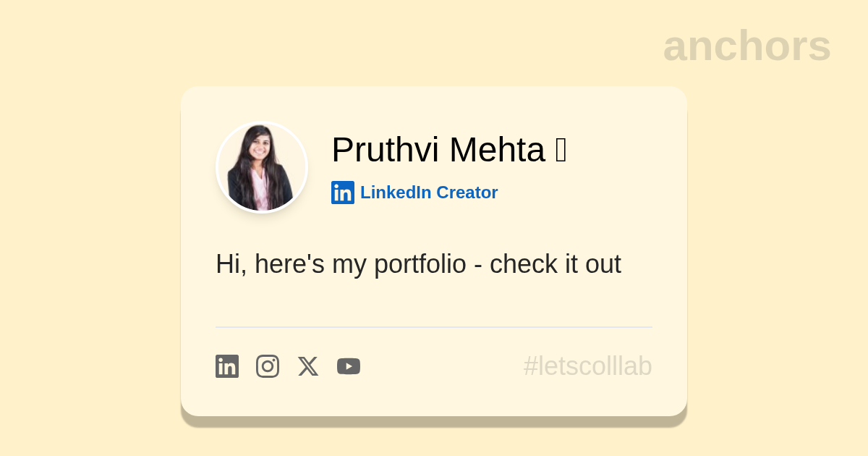This screenshot has height=456, width=868.
Task: Click the unrendered emoji box after the name
Action: coord(561,150)
